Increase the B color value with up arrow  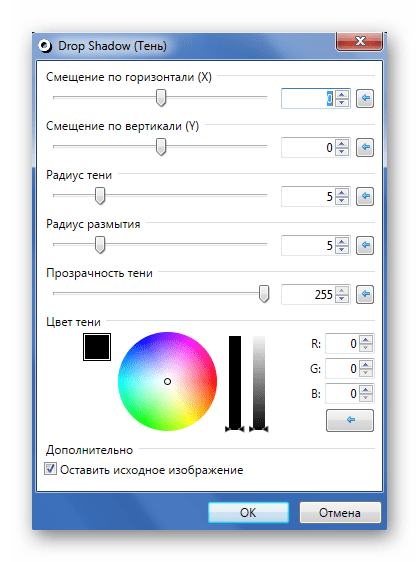click(x=366, y=390)
